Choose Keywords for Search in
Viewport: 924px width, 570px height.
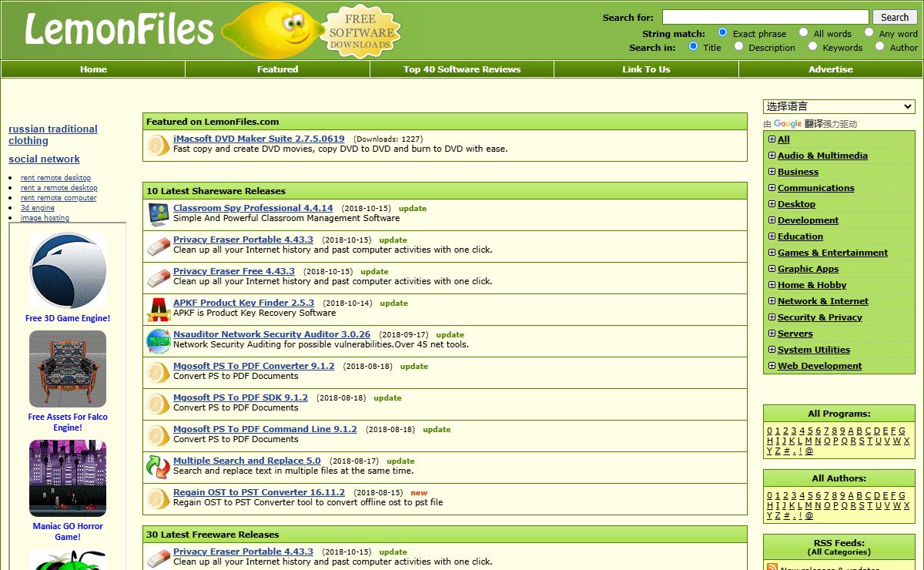(x=812, y=46)
